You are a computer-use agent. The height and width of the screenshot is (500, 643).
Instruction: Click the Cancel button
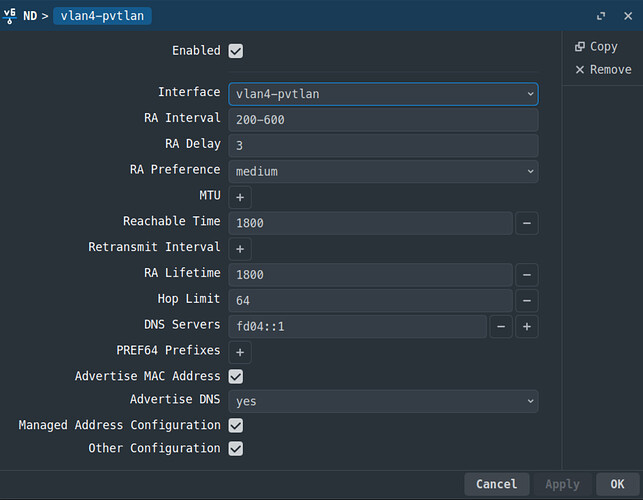coord(497,484)
